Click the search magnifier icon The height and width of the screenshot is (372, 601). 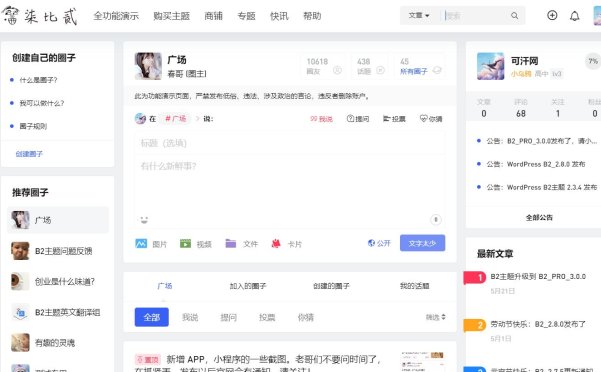pyautogui.click(x=514, y=16)
